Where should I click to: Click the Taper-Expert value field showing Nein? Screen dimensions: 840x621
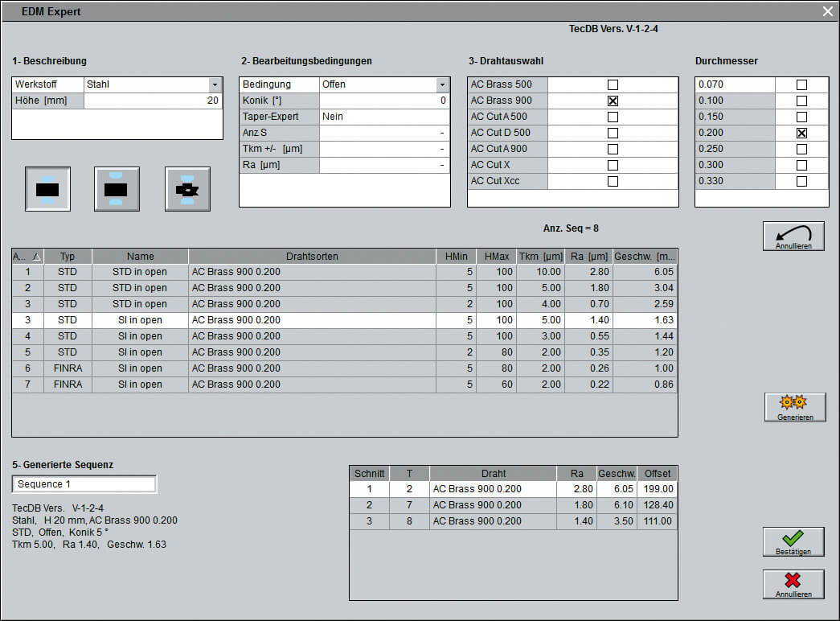pos(383,117)
